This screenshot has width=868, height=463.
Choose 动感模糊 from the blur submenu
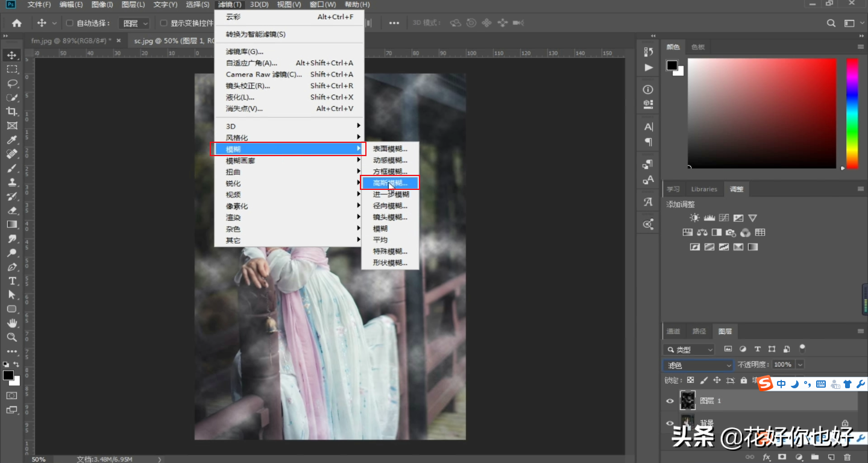coord(390,160)
